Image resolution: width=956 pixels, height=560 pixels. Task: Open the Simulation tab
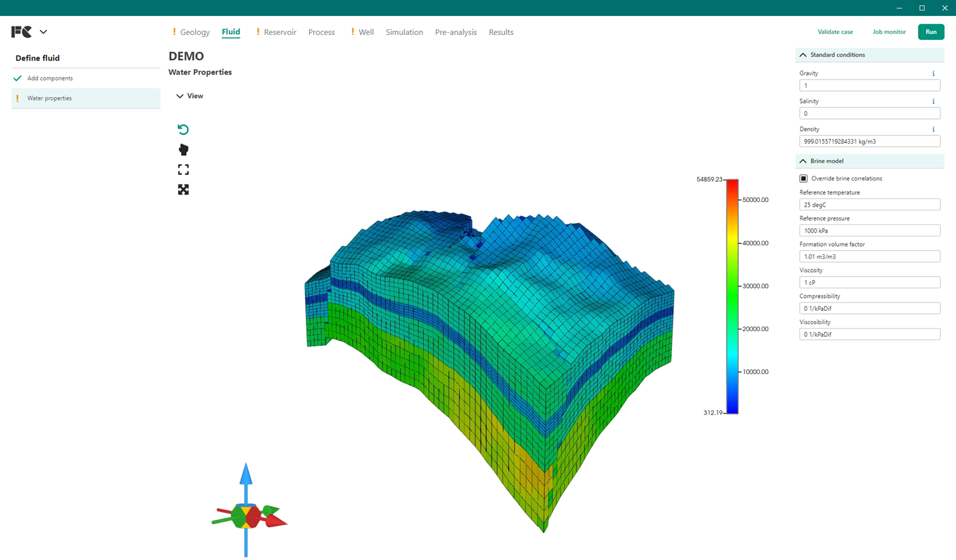pyautogui.click(x=404, y=32)
